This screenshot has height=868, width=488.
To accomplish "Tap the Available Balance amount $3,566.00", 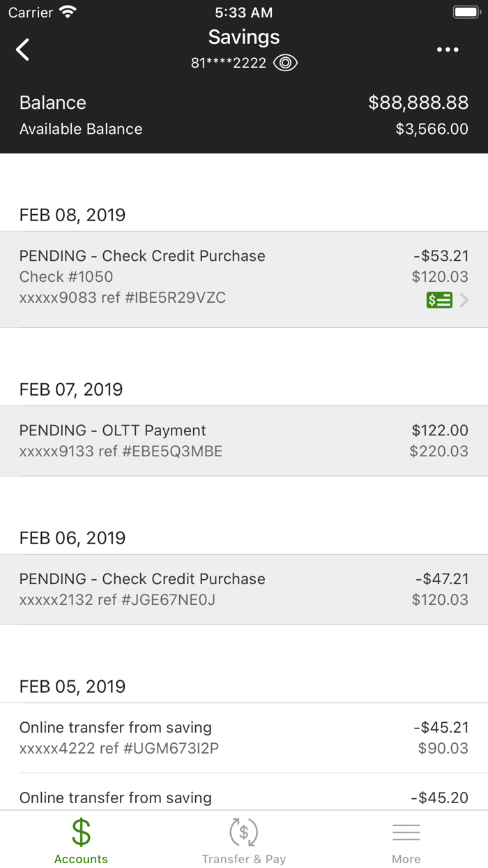I will click(432, 129).
